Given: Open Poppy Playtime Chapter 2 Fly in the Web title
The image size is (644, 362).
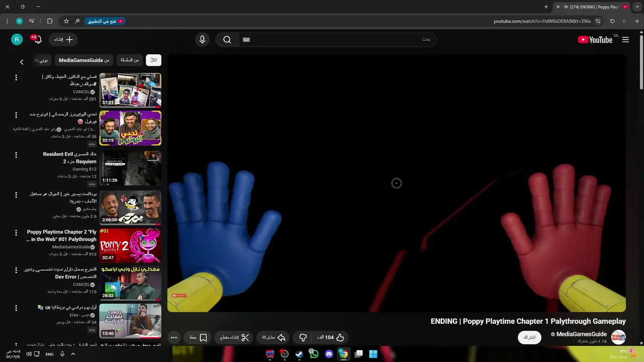Looking at the screenshot, I should (x=61, y=236).
